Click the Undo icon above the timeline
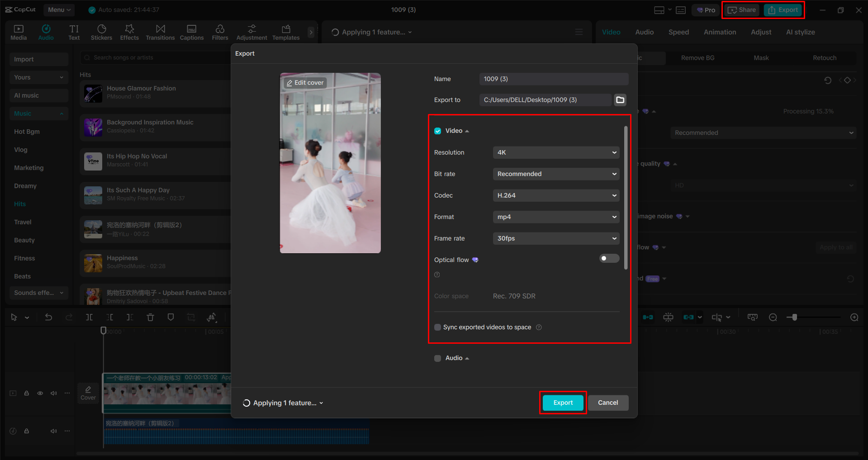The width and height of the screenshot is (868, 460). click(48, 317)
